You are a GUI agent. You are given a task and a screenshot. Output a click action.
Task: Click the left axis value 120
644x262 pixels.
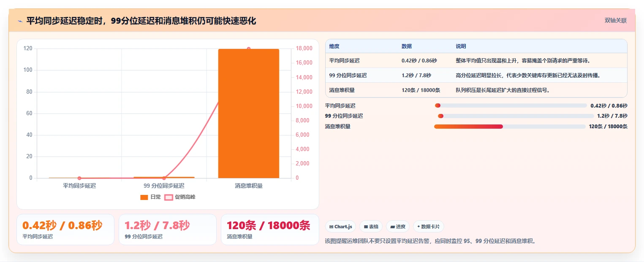(28, 49)
